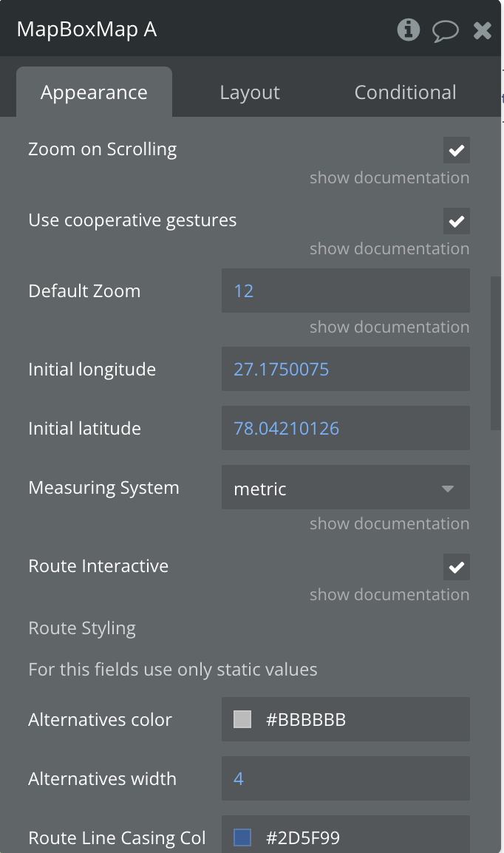The image size is (504, 853).
Task: Click the Alternatives color gray swatch
Action: pyautogui.click(x=242, y=719)
